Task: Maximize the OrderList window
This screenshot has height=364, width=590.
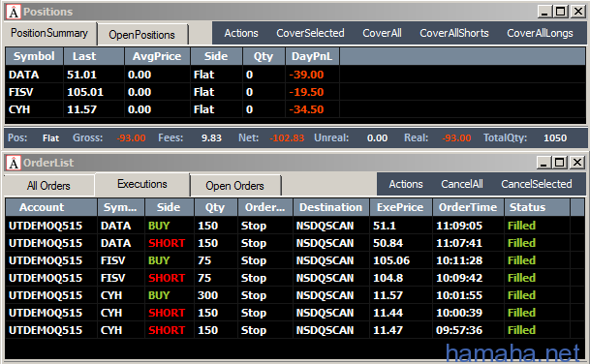Action: pos(560,163)
